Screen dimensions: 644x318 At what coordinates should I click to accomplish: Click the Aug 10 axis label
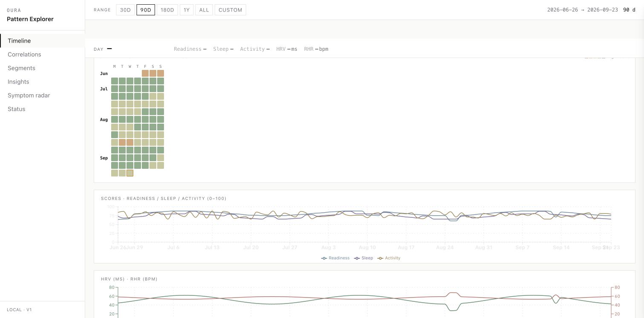pyautogui.click(x=367, y=247)
